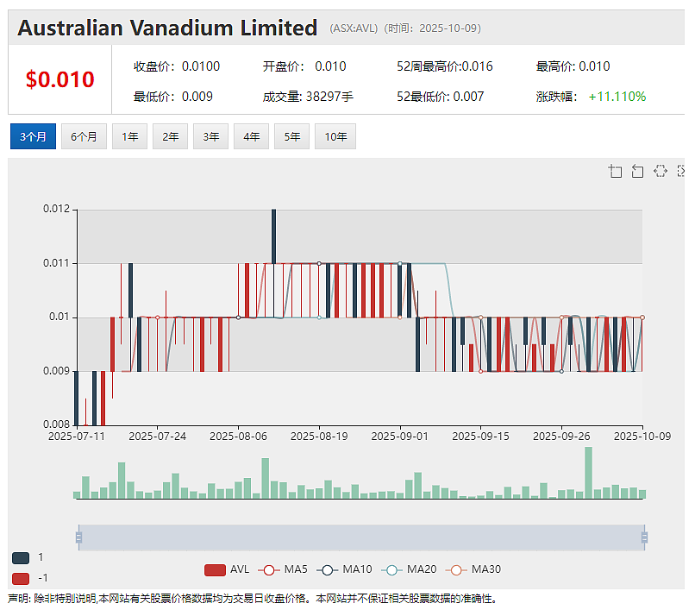Click 成交量: 38297手 value
695x616 pixels.
[308, 97]
